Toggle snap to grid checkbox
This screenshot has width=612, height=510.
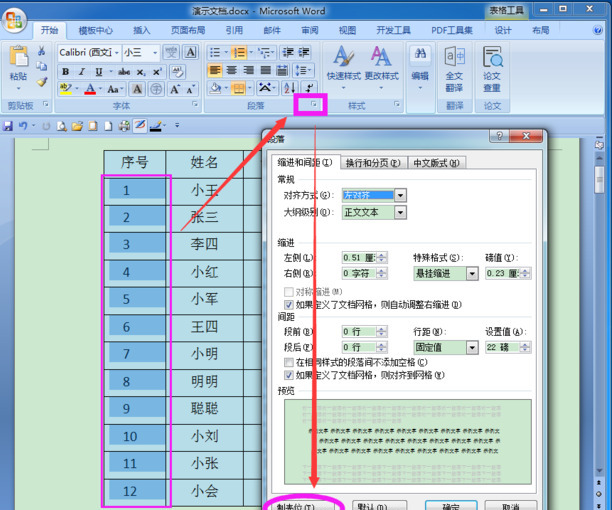(x=289, y=375)
